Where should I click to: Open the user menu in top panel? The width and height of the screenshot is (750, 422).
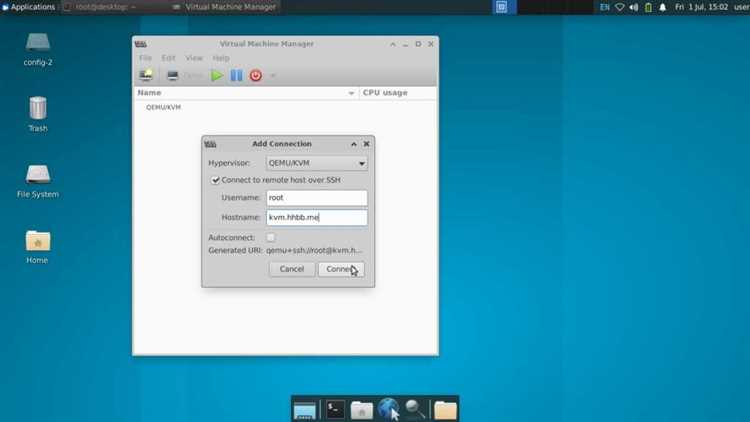point(741,7)
